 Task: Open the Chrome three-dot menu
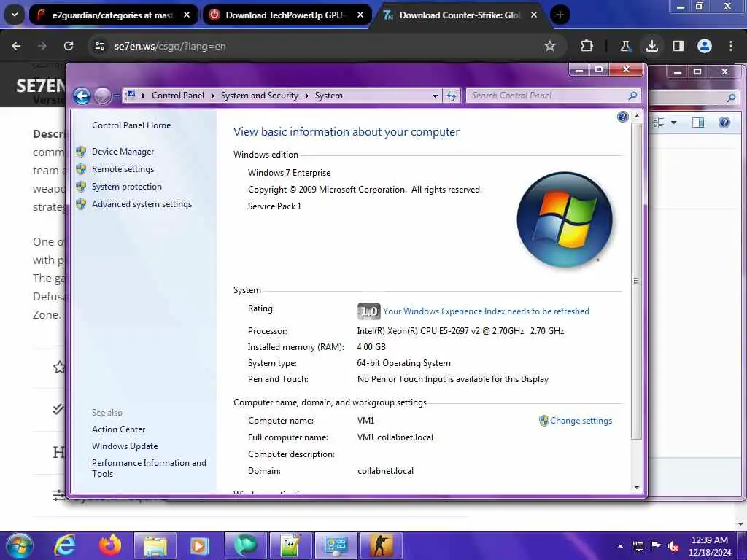coord(731,46)
